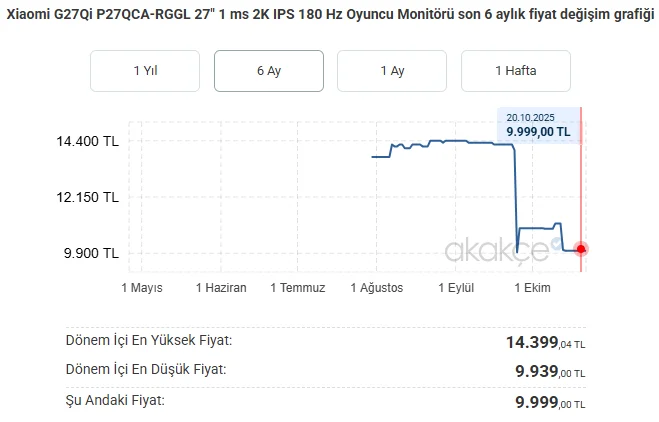Image resolution: width=659 pixels, height=422 pixels.
Task: Click the 1 Temmuz axis label
Action: (x=298, y=288)
